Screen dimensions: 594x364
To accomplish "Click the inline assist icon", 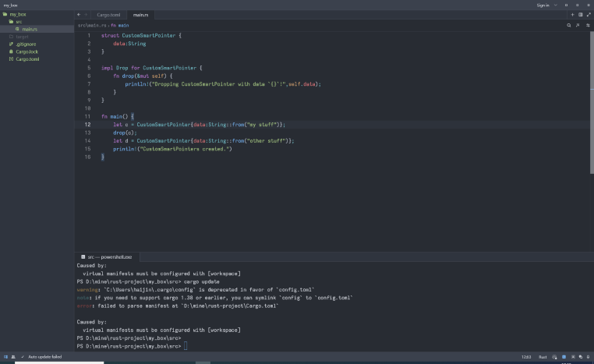I will point(578,26).
